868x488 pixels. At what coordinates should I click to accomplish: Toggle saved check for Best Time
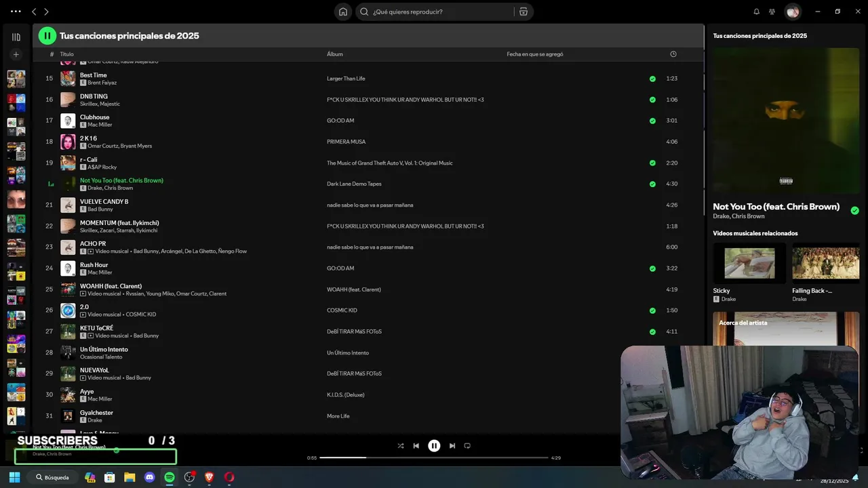652,79
